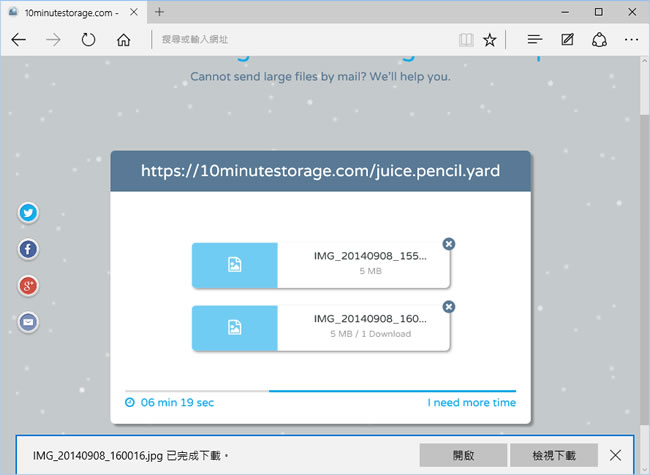
Task: Share page on Google Plus
Action: 28,286
